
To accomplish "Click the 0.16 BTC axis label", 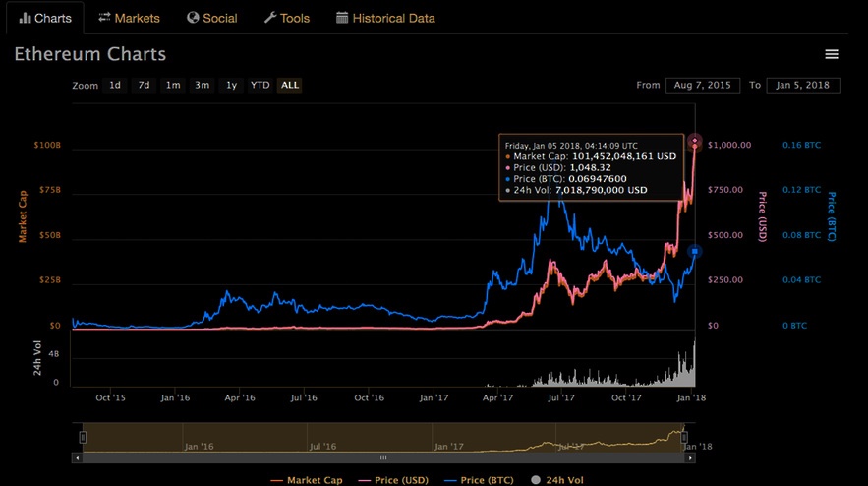I will (801, 145).
